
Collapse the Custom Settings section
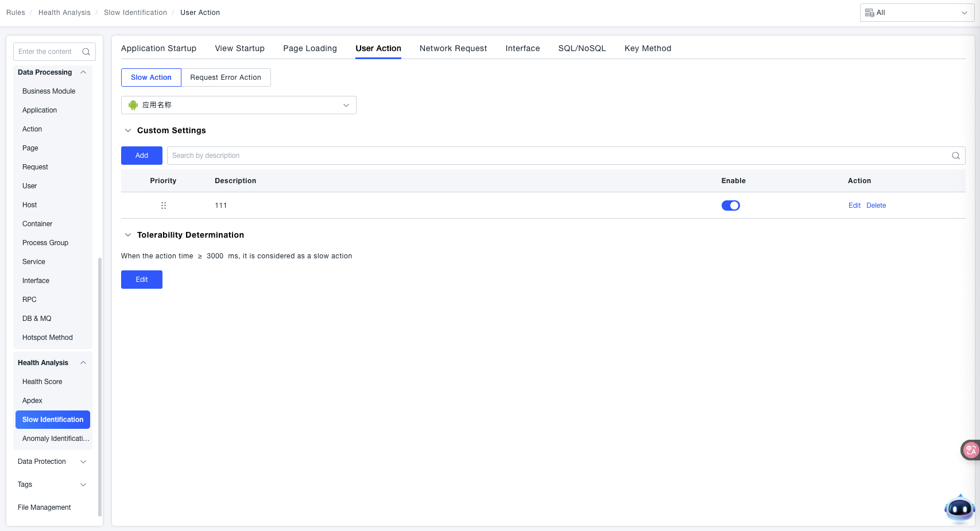(128, 130)
